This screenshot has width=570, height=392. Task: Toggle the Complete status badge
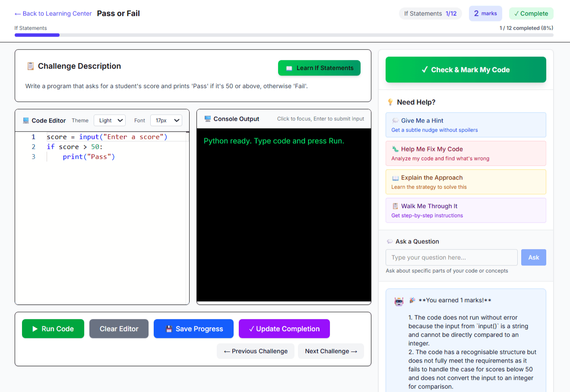coord(531,13)
